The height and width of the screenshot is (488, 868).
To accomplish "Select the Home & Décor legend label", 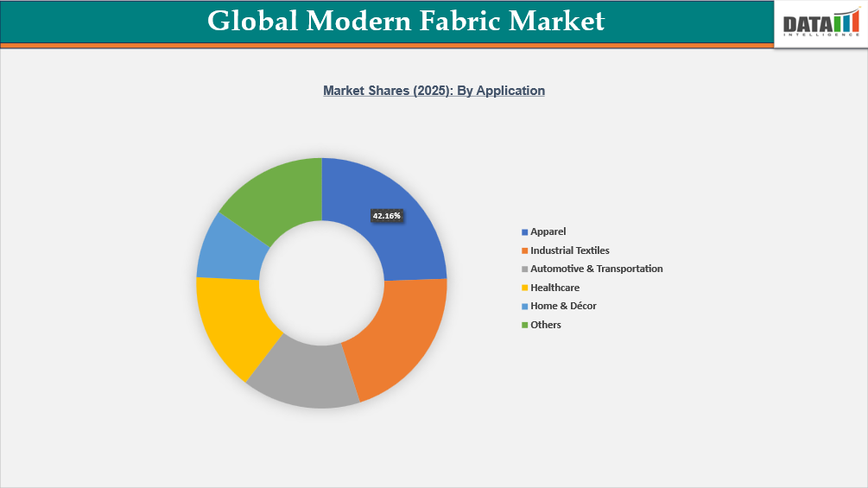I will 563,306.
